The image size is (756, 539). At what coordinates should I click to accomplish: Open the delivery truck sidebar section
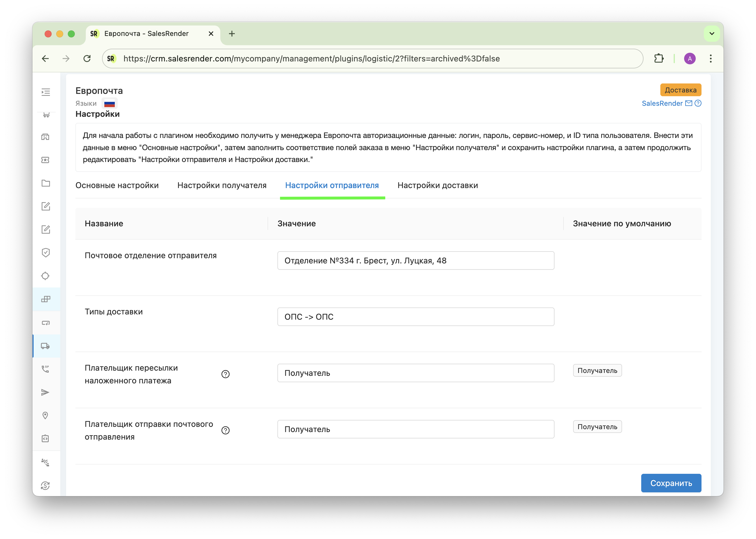(x=46, y=346)
